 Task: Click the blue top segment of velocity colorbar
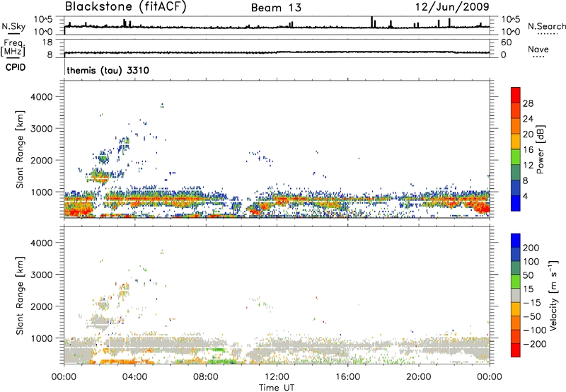516,241
